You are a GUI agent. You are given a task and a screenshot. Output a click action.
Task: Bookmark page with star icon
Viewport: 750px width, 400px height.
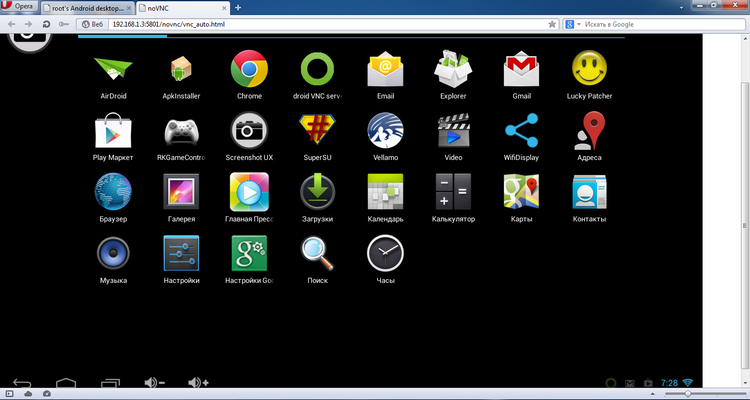[x=552, y=24]
